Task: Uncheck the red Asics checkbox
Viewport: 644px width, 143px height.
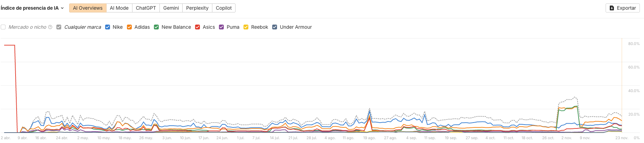Action: point(197,27)
